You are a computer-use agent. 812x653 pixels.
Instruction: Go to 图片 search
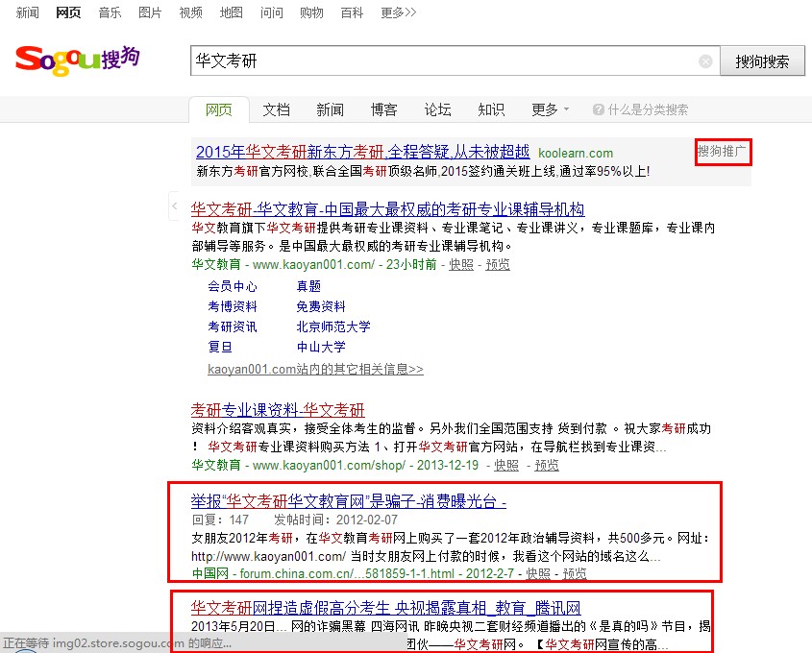click(150, 12)
